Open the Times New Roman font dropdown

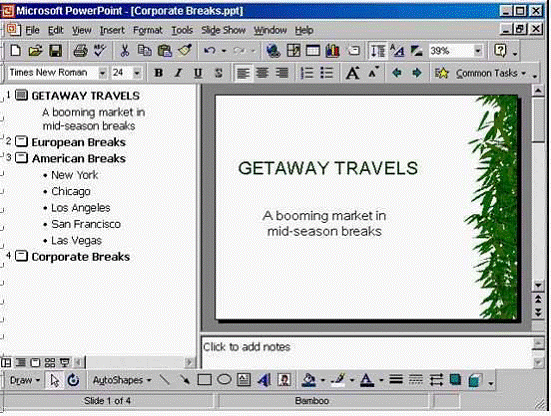click(102, 73)
